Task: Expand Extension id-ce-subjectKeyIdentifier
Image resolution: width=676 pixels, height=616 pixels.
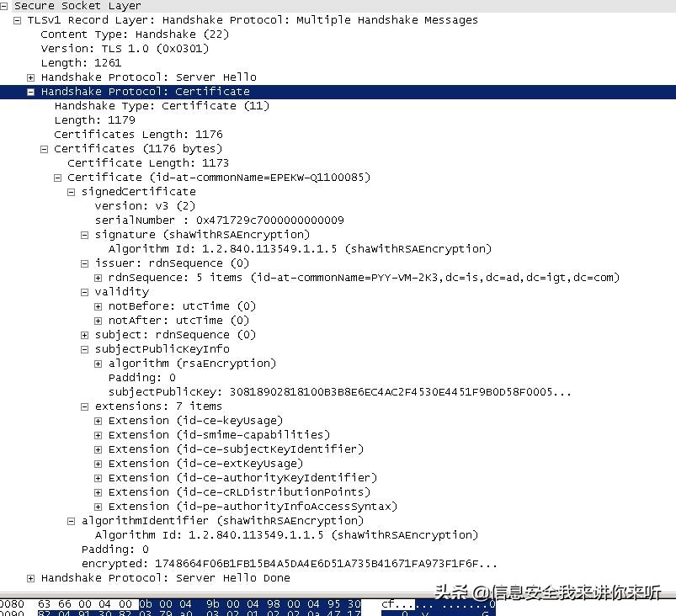Action: click(98, 449)
